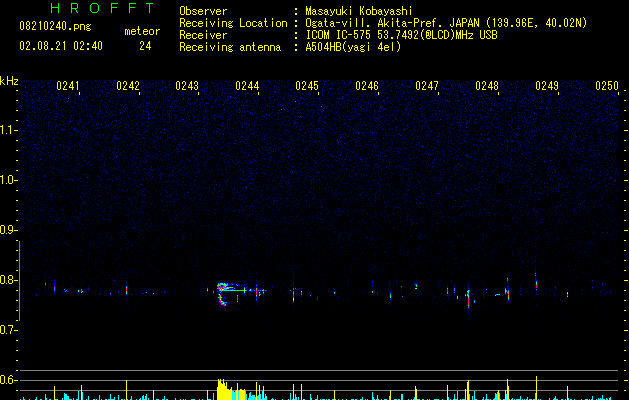Viewport: 629px width, 400px height.
Task: Click the 0247 time marker
Action: (427, 86)
